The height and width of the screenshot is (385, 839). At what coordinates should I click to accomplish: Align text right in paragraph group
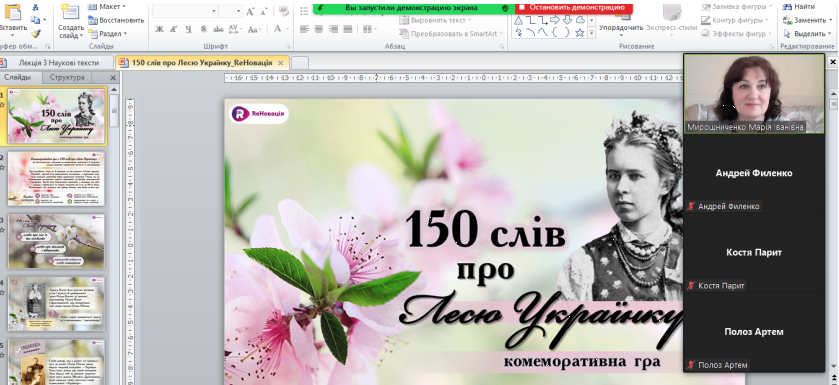click(x=333, y=29)
